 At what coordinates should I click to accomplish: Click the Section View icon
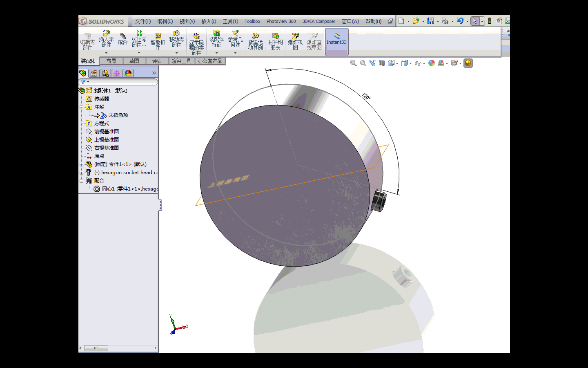(381, 63)
